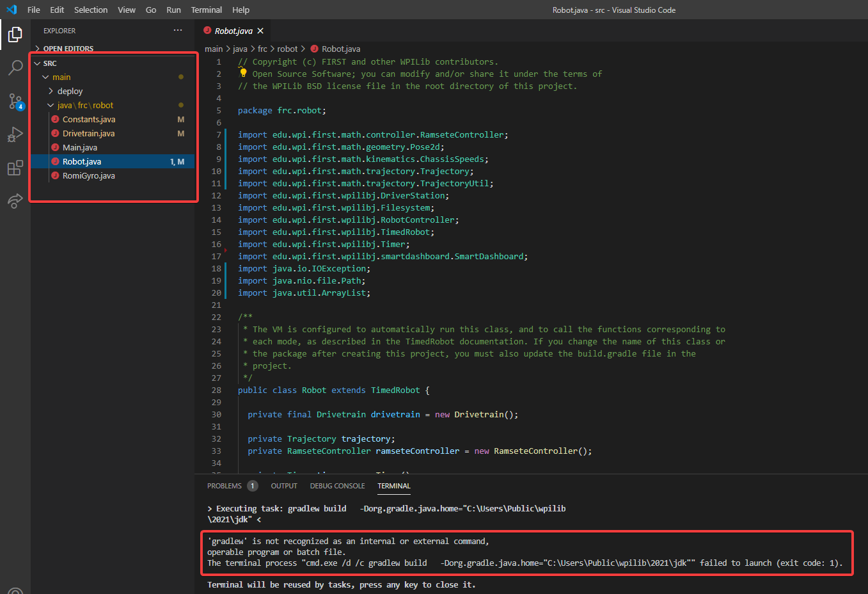Open the Terminal menu
Screen dimensions: 868x594
click(206, 10)
